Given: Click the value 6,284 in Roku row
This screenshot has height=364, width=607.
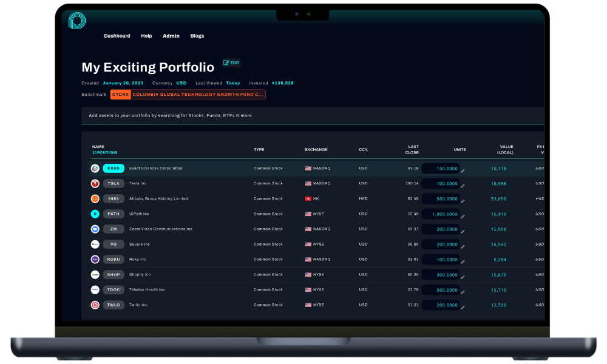Looking at the screenshot, I should [500, 260].
